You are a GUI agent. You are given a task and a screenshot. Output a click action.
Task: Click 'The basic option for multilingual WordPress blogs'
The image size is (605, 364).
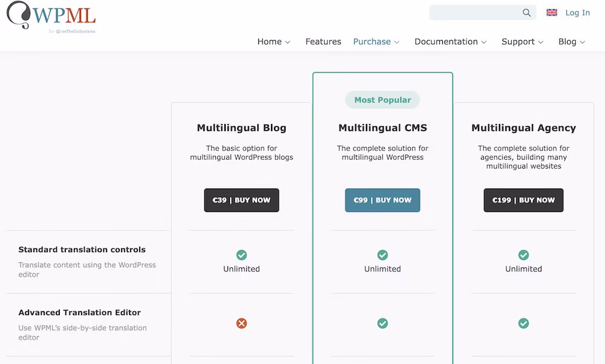(x=241, y=153)
